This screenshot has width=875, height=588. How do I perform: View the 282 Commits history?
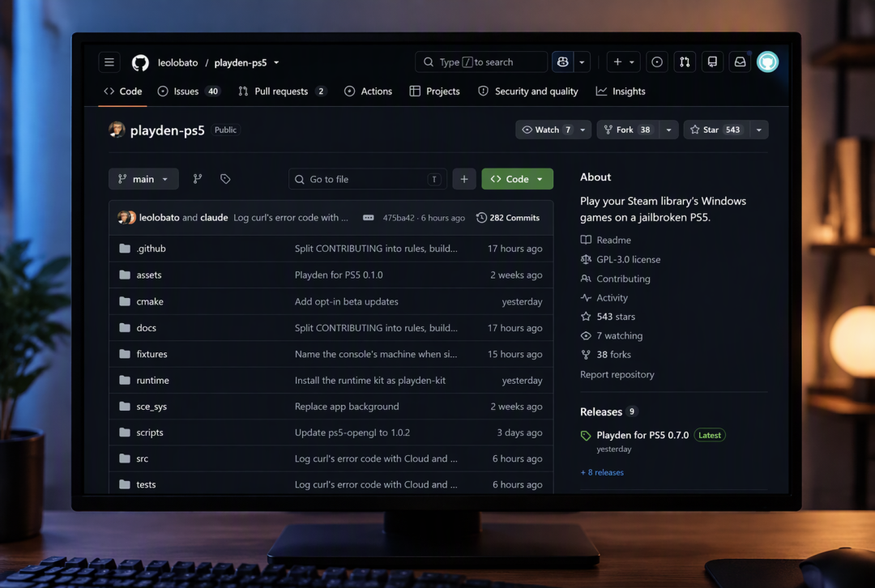tap(508, 218)
